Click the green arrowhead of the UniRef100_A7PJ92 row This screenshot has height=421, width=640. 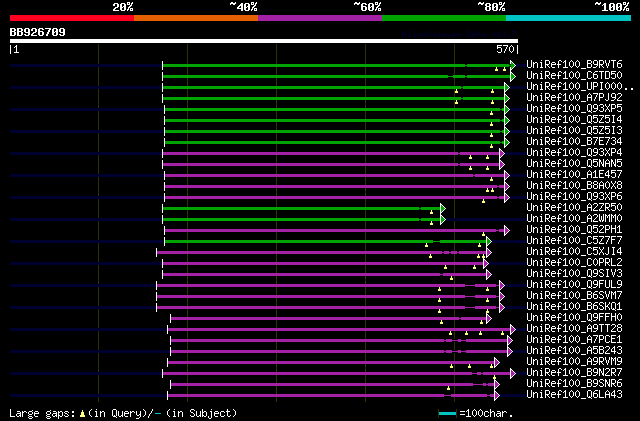tap(507, 98)
